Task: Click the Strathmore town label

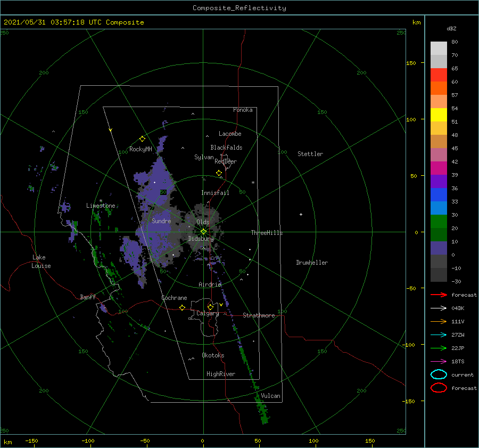Action: click(x=259, y=315)
